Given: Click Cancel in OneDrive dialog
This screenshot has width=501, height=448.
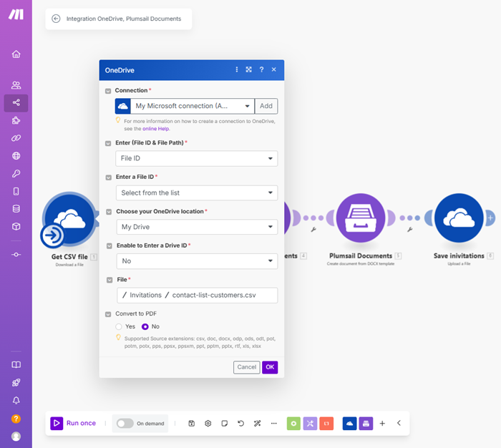Looking at the screenshot, I should coord(247,367).
